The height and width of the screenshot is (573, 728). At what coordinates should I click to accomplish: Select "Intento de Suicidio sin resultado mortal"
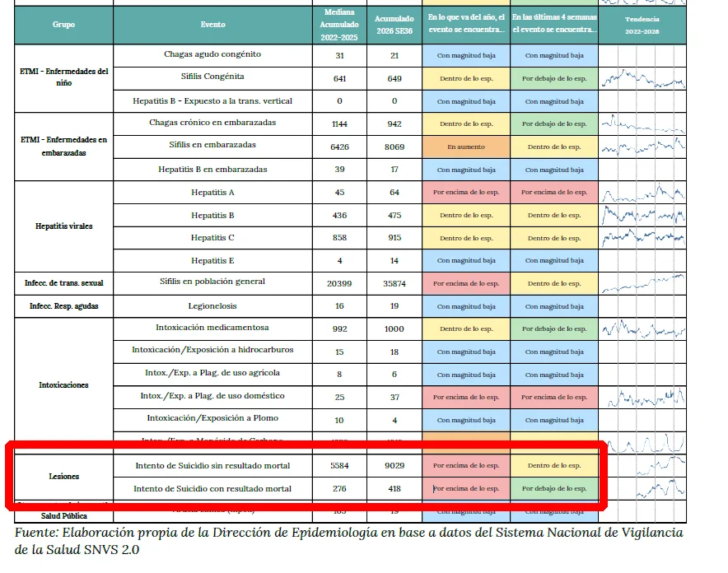212,465
